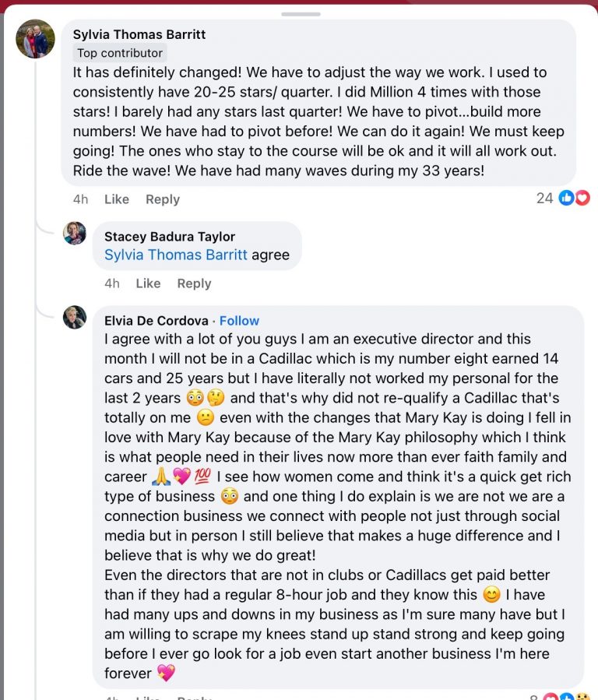This screenshot has height=700, width=598.
Task: Reply to Sylvia Thomas Barritt's comment
Action: [x=162, y=199]
